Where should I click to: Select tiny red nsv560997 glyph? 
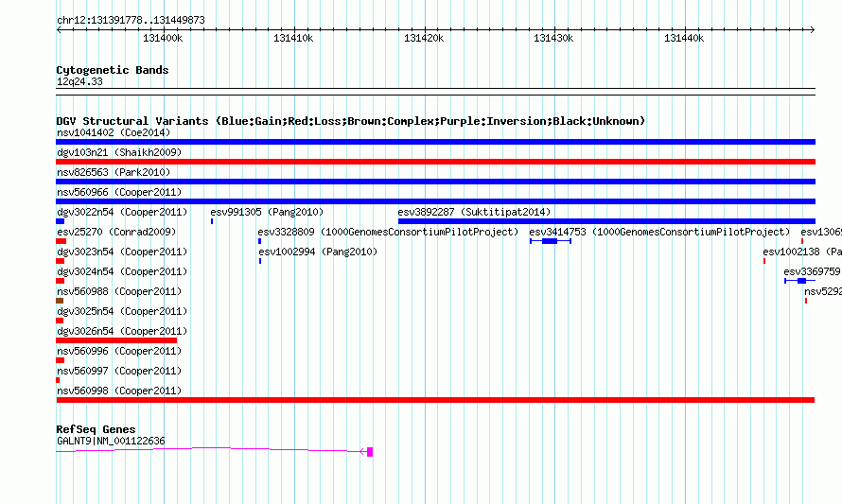coord(58,380)
